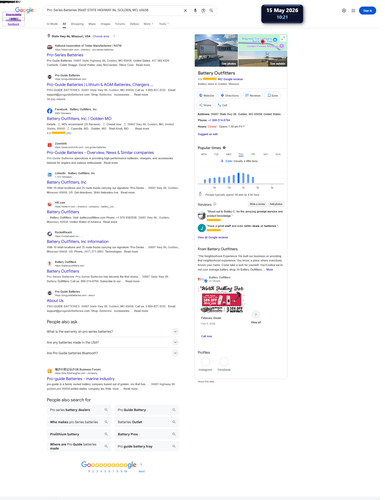Clear the search box with the X icon
The width and height of the screenshot is (385, 500).
click(x=185, y=10)
